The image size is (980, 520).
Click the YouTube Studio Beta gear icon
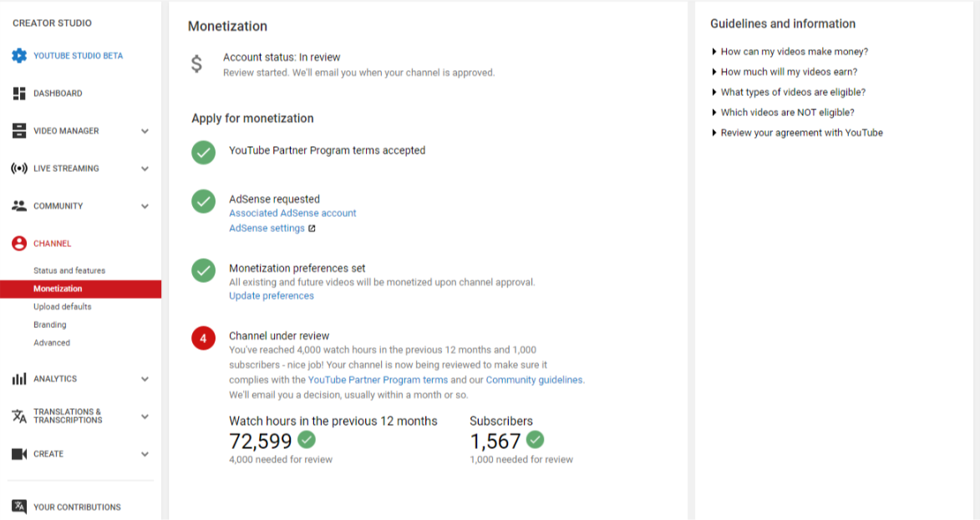click(19, 56)
